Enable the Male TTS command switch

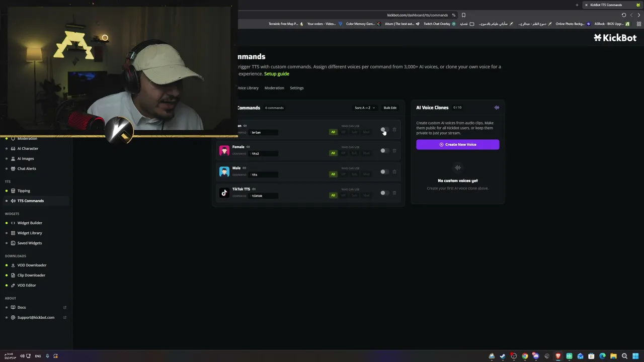click(384, 172)
